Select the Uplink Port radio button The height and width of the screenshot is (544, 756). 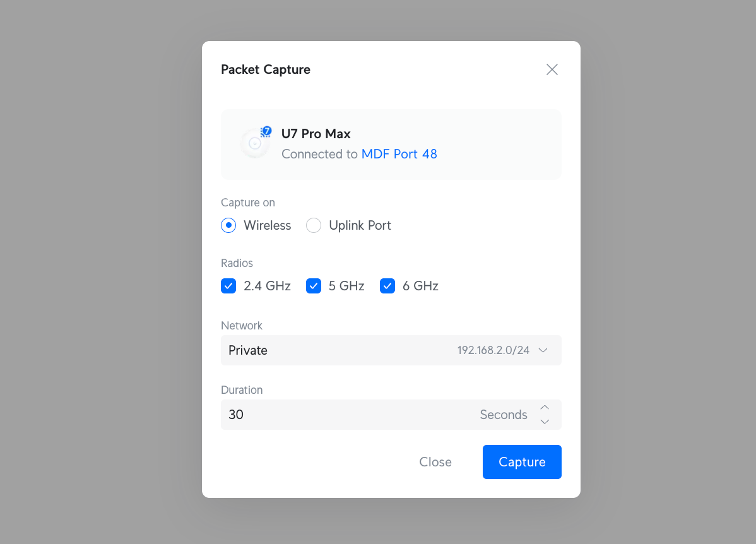[x=314, y=225]
